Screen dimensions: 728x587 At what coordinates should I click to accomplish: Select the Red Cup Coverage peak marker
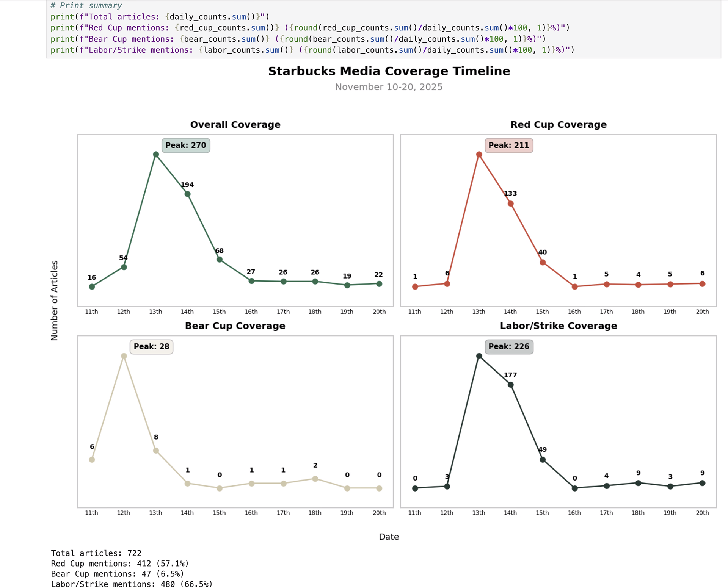(479, 154)
